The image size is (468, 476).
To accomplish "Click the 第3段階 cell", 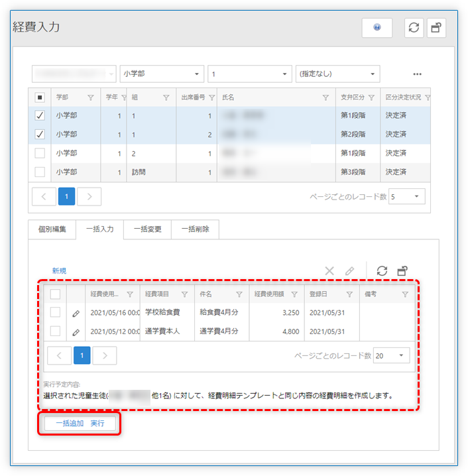I will click(x=358, y=172).
